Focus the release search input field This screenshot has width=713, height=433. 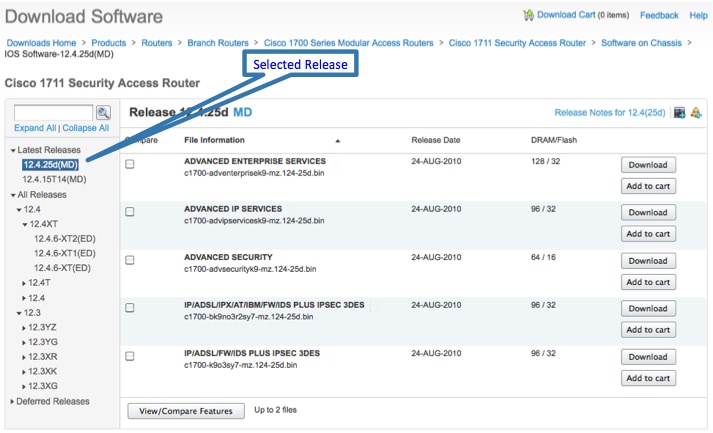pos(54,112)
